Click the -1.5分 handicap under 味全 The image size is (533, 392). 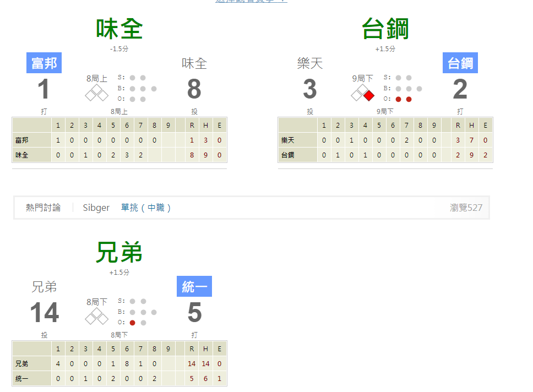click(119, 49)
